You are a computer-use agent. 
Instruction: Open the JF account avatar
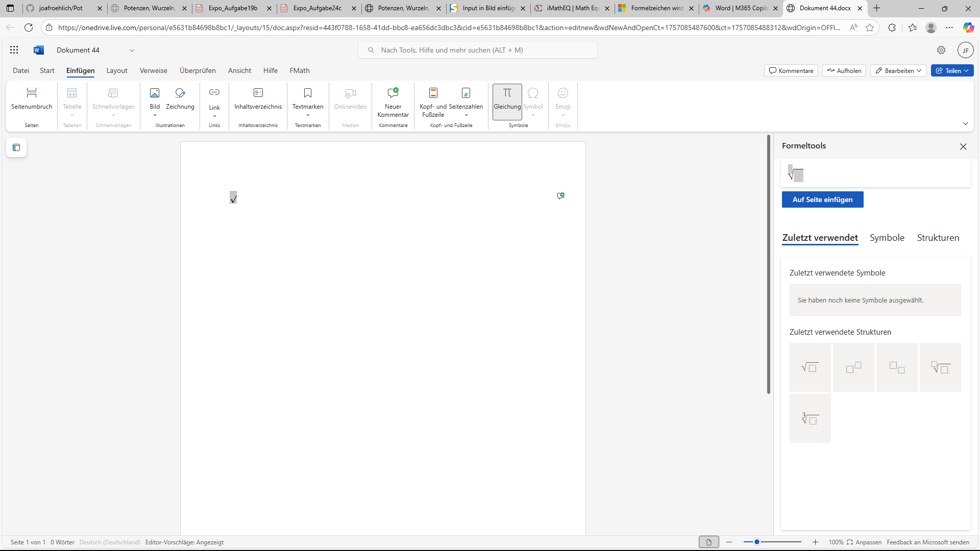pos(966,50)
